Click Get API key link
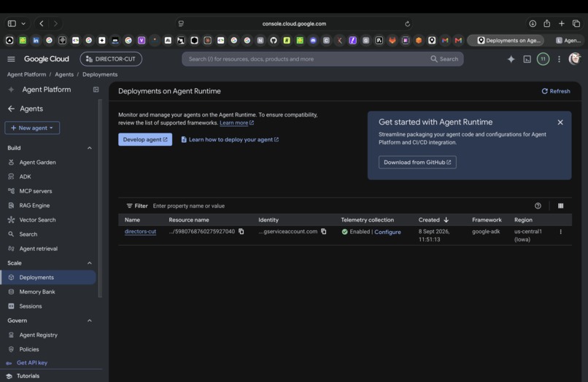Image resolution: width=588 pixels, height=382 pixels. 32,363
